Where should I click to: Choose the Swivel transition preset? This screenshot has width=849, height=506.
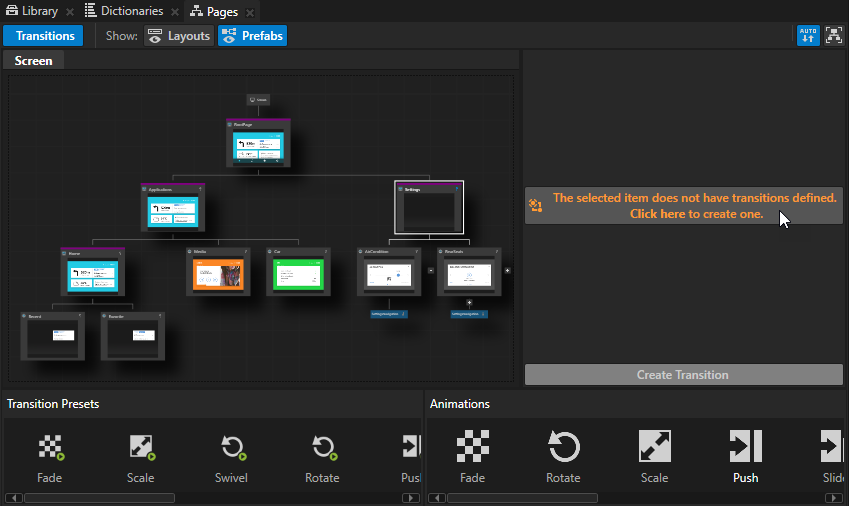tap(232, 448)
